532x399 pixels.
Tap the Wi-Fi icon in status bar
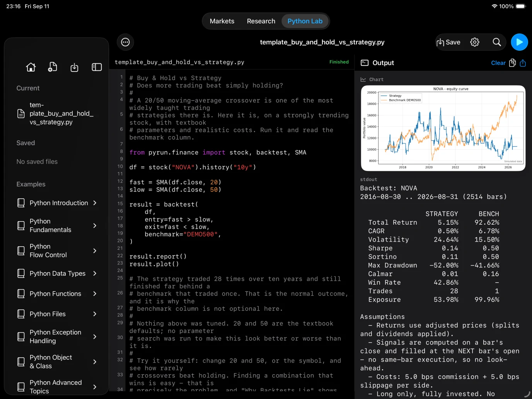[494, 6]
